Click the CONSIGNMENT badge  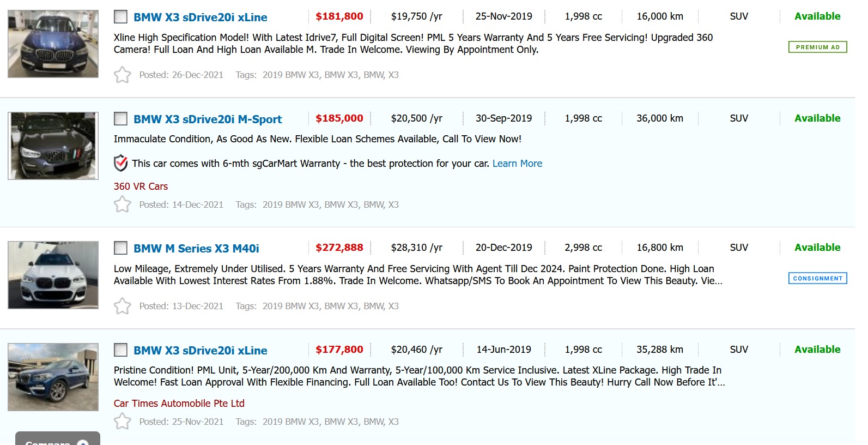817,278
